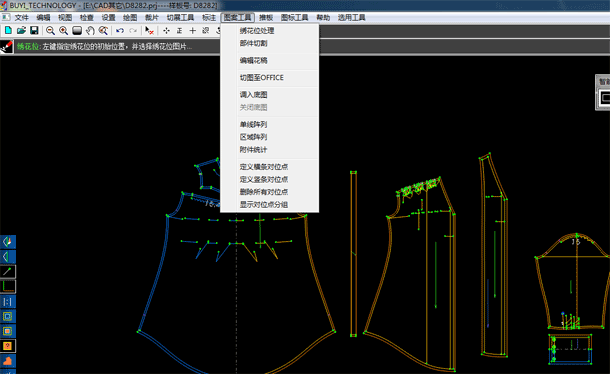Choose 单线阵列 in the open menu

(253, 125)
